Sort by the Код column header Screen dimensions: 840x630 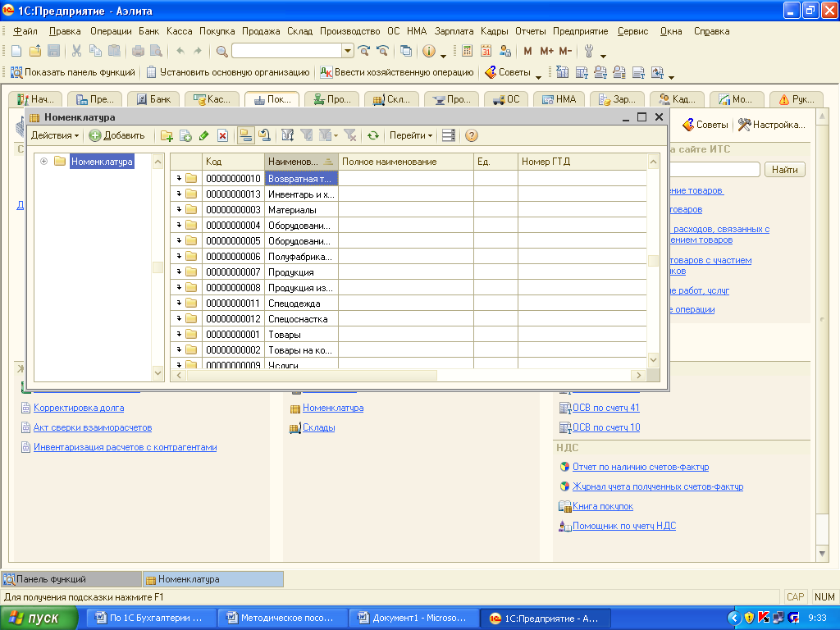(x=233, y=162)
